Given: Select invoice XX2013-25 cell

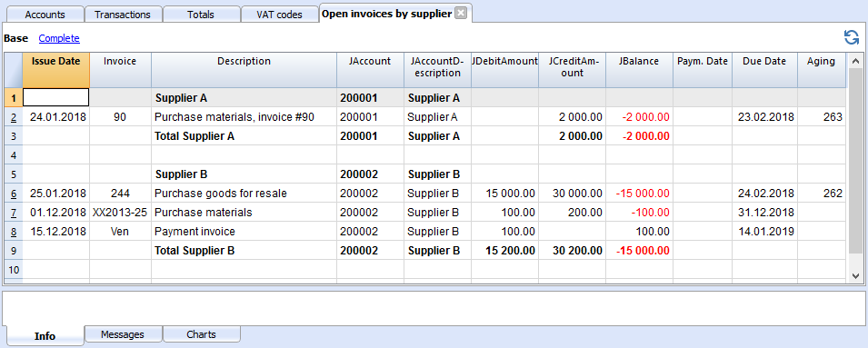Looking at the screenshot, I should 120,213.
